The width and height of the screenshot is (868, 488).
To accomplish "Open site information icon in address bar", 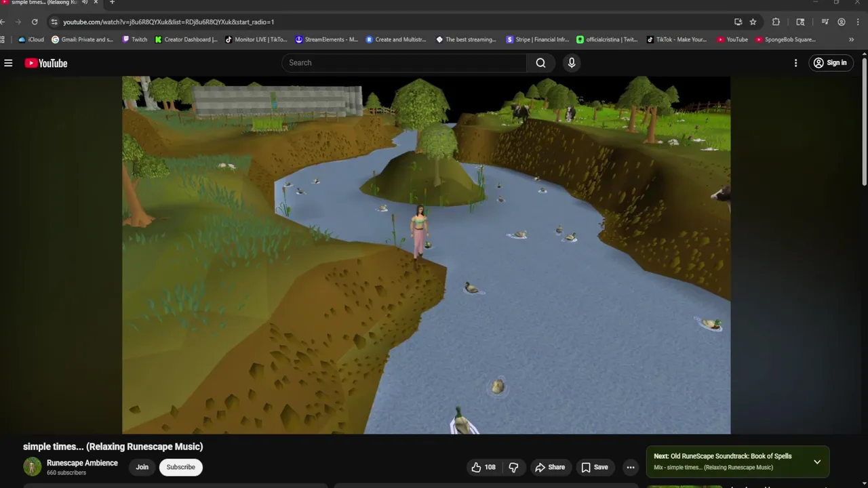I will click(54, 22).
